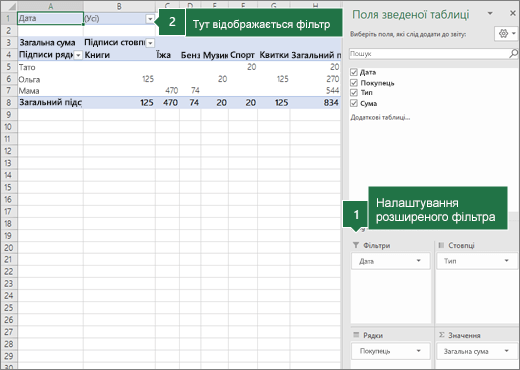Select the value 270 in Ольга row
The height and width of the screenshot is (370, 520).
tap(315, 79)
